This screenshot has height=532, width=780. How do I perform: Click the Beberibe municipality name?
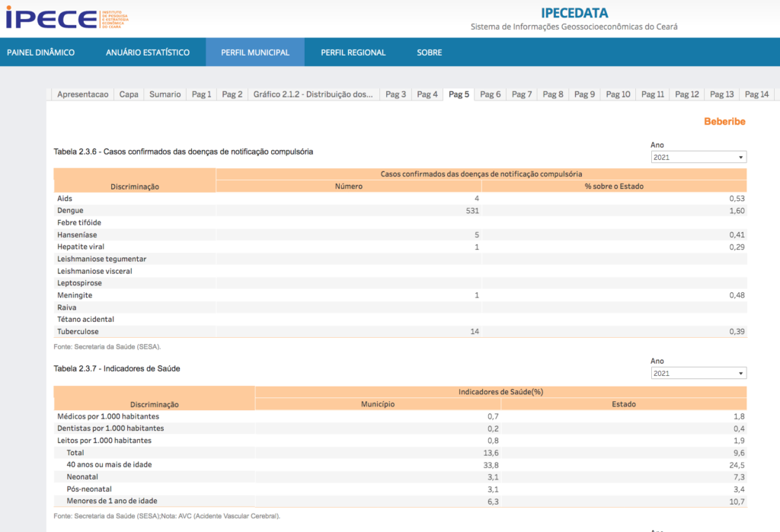pos(724,121)
